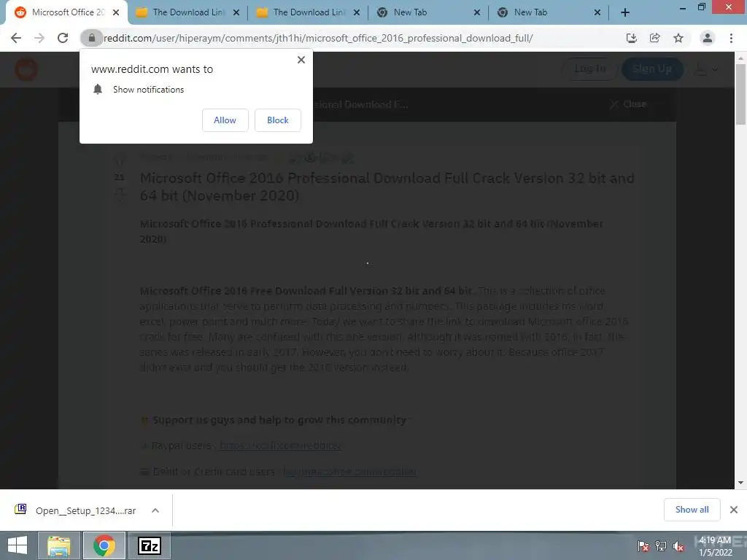Open File Explorer from the taskbar
This screenshot has height=560, width=747.
(x=58, y=545)
